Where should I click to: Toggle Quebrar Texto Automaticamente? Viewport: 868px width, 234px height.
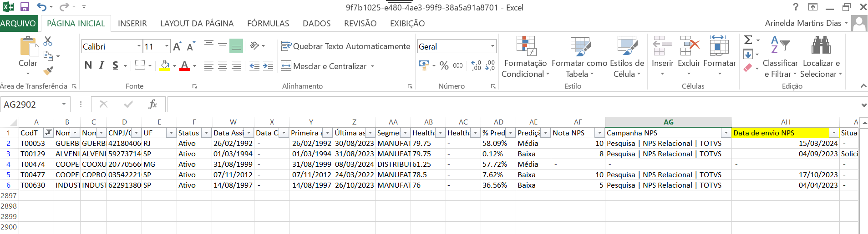click(x=345, y=46)
